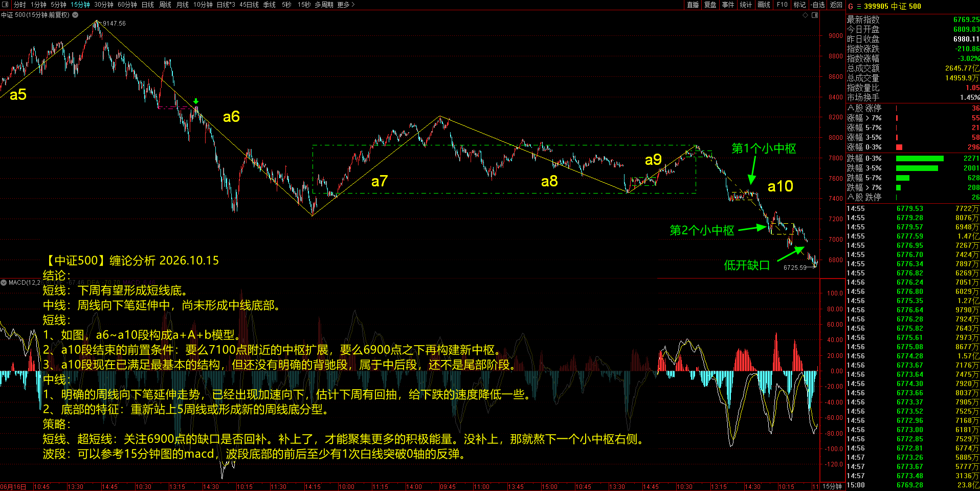This screenshot has height=491, width=980.
Task: Open the list icon next to 399905
Action: click(x=859, y=6)
